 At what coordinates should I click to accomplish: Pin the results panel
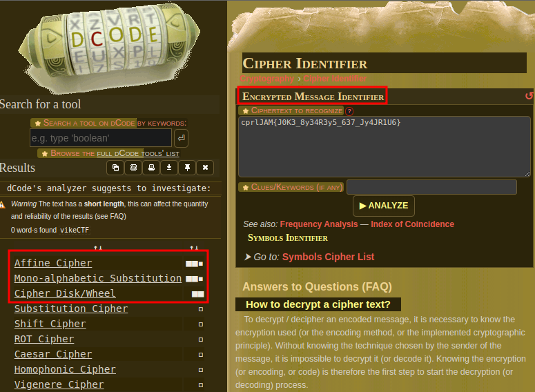point(187,168)
